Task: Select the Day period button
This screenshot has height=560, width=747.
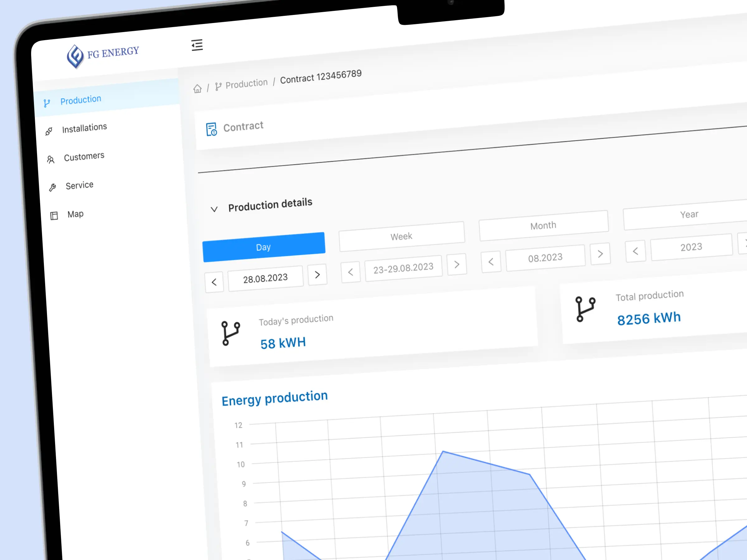Action: click(x=264, y=247)
